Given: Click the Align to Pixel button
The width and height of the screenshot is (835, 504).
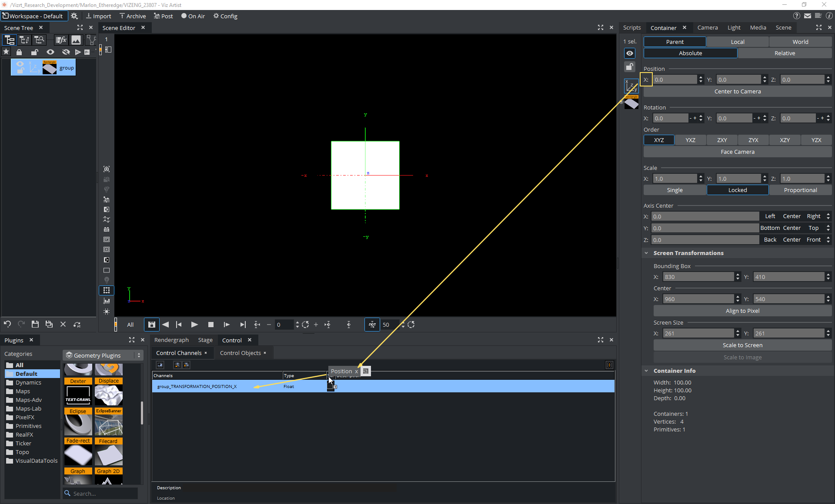Looking at the screenshot, I should [x=742, y=311].
